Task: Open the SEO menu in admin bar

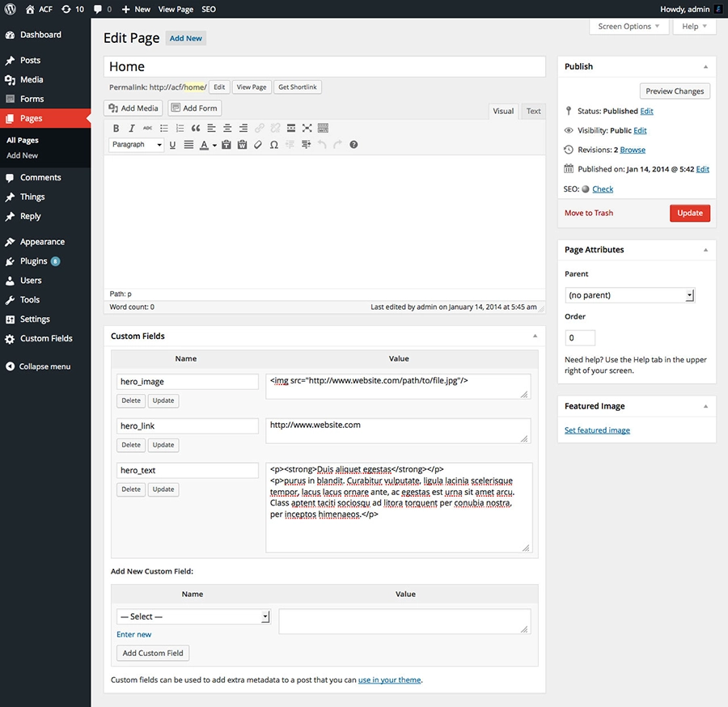Action: coord(208,9)
